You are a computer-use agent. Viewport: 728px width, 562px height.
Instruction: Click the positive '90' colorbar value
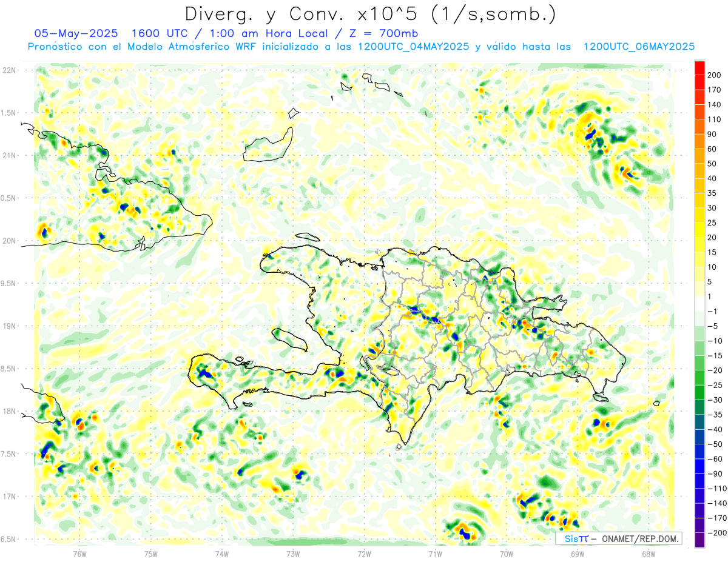point(712,134)
